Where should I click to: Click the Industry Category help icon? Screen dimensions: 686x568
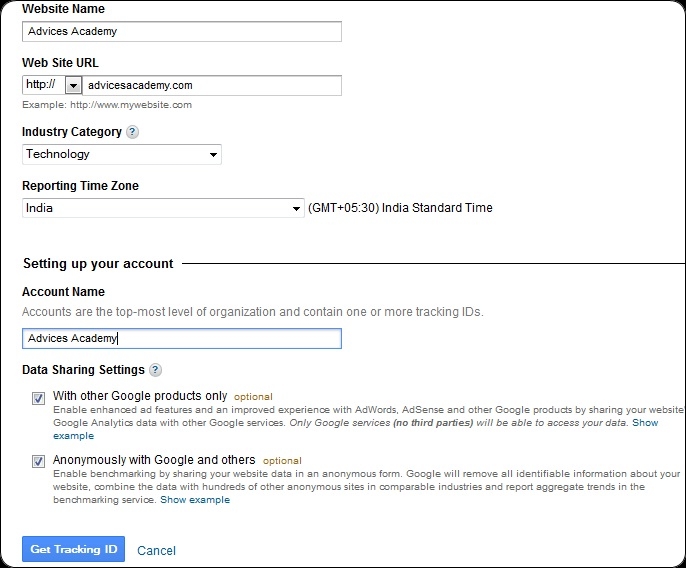[133, 132]
